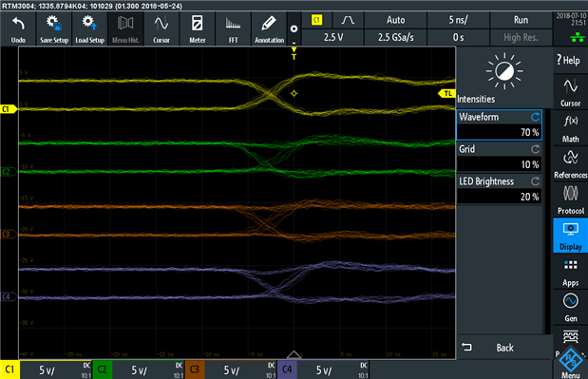Set trigger level 2.5 V

(333, 37)
